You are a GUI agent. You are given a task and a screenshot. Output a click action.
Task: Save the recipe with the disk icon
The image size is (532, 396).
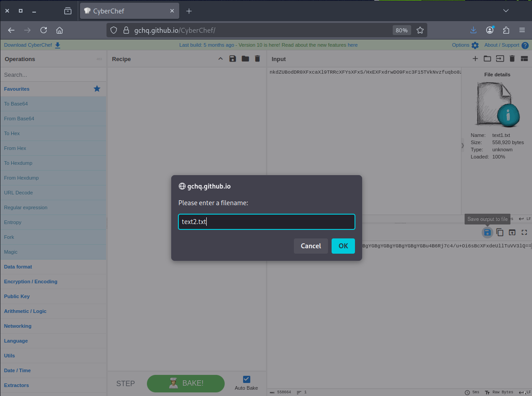[x=232, y=59]
